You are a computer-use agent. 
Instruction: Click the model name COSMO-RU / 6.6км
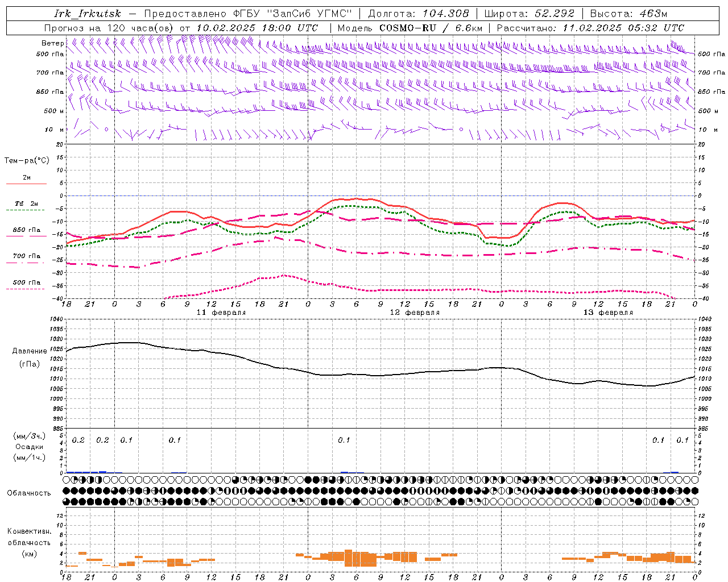point(431,28)
